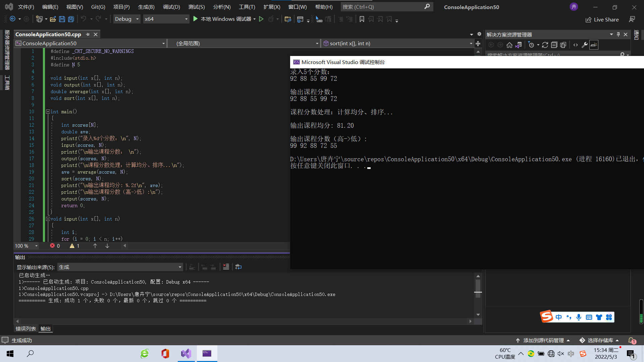Click Solution Explorer Home icon
Viewport: 644px width, 362px height.
pos(509,45)
